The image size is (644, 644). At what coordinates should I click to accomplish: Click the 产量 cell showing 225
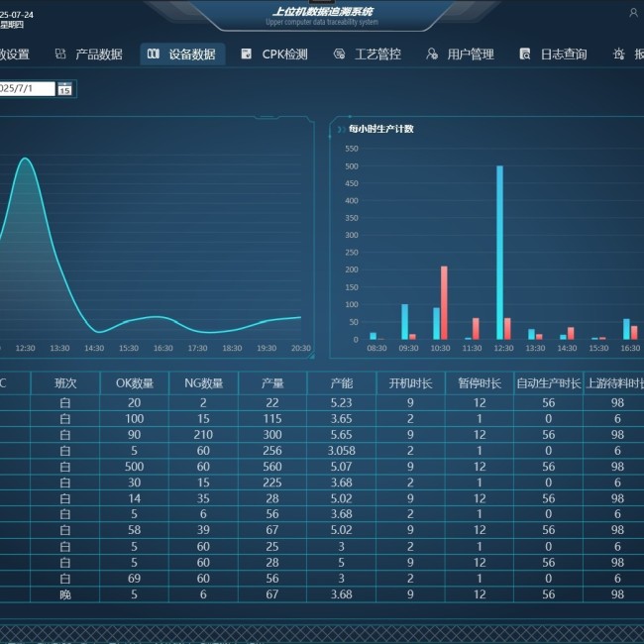(x=272, y=483)
